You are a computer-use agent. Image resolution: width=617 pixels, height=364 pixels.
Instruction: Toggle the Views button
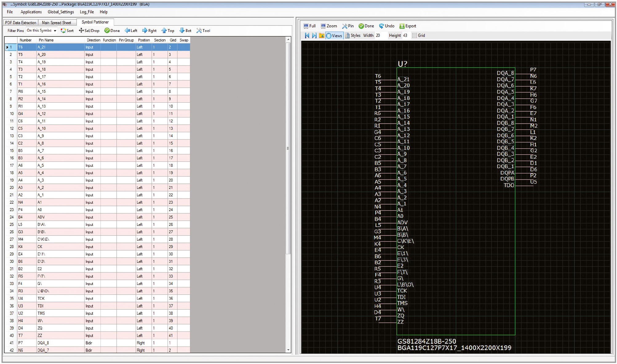334,35
